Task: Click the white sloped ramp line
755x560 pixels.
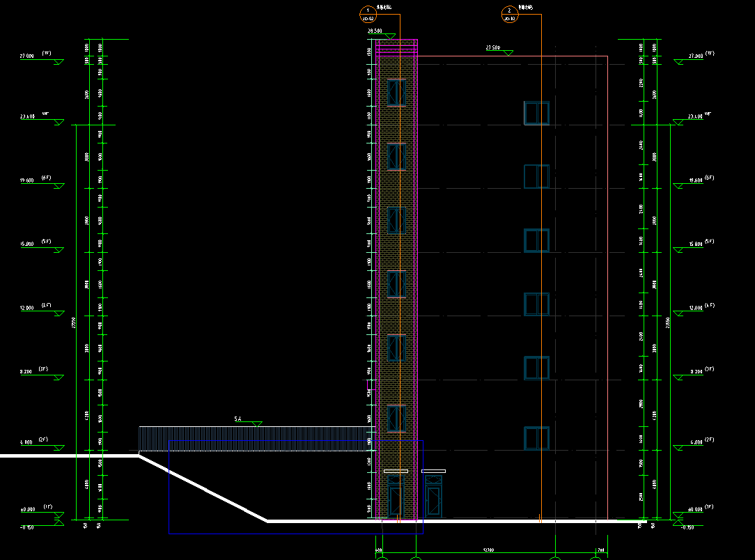Action: [202, 488]
